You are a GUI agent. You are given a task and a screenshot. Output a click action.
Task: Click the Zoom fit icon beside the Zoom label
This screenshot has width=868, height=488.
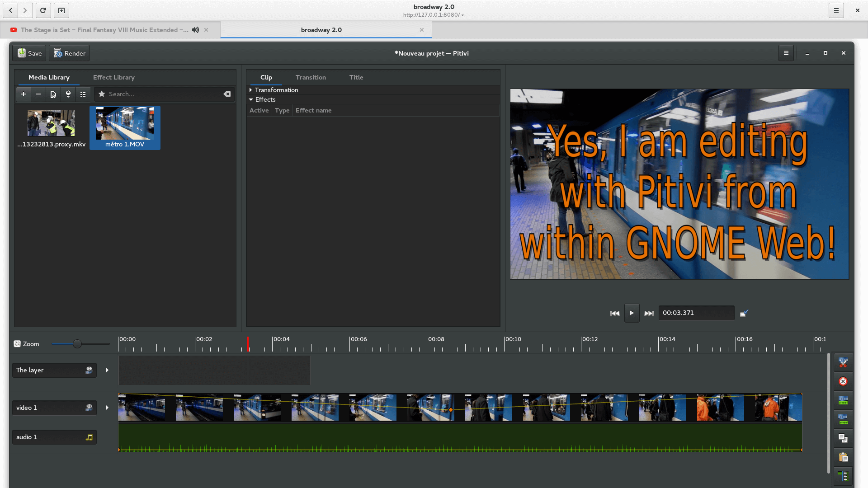tap(17, 344)
